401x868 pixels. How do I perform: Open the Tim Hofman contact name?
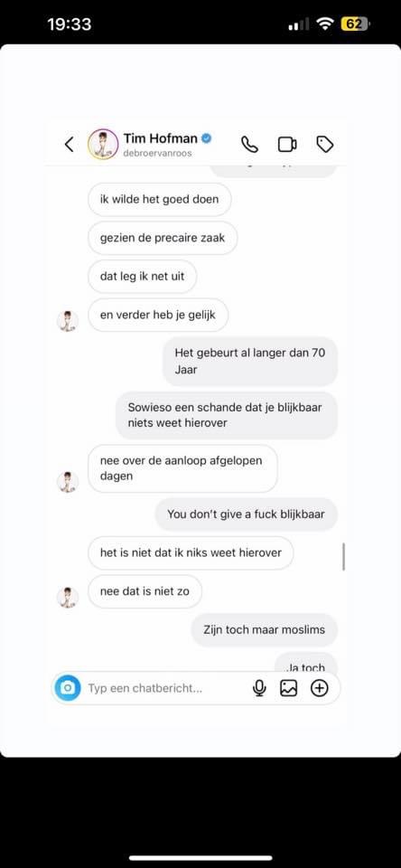tap(161, 138)
